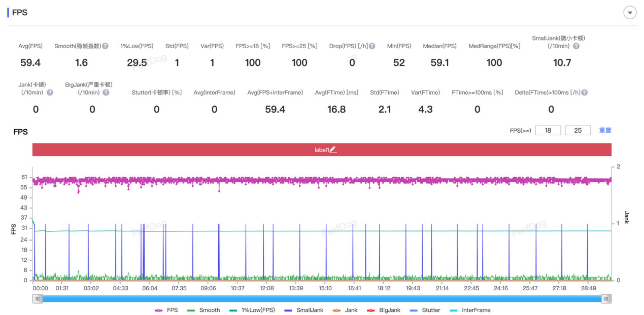The height and width of the screenshot is (315, 644).
Task: Click help icon next to Smooth metric
Action: pyautogui.click(x=105, y=46)
